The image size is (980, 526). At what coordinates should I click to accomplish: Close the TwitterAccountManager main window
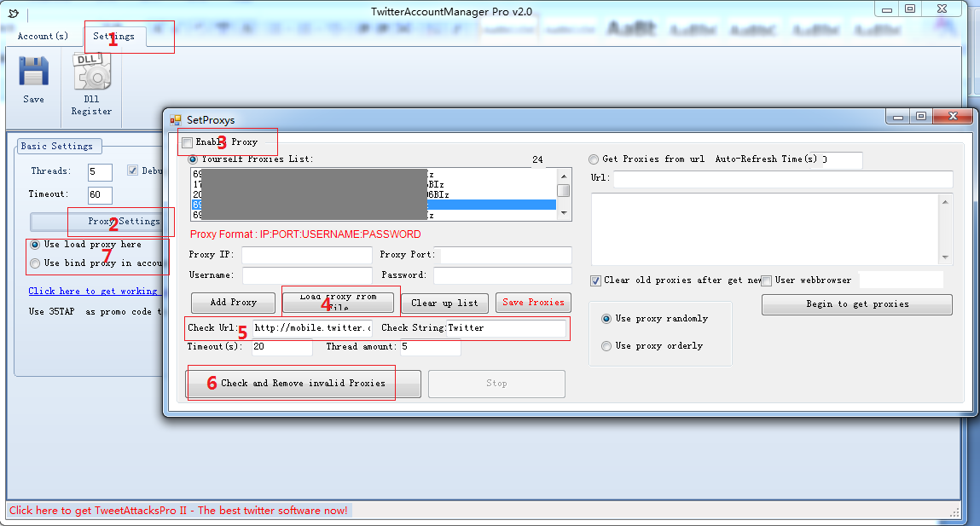point(942,9)
